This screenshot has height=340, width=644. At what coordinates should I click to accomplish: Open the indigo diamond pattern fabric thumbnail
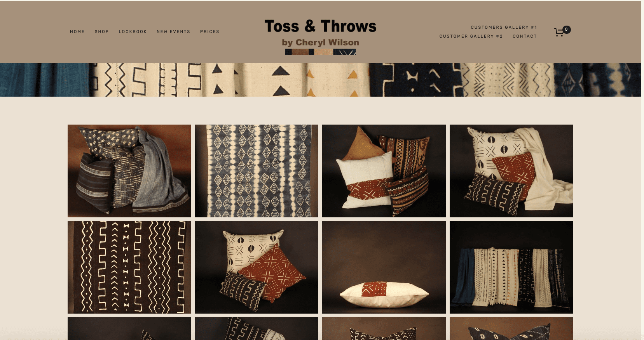click(x=257, y=171)
